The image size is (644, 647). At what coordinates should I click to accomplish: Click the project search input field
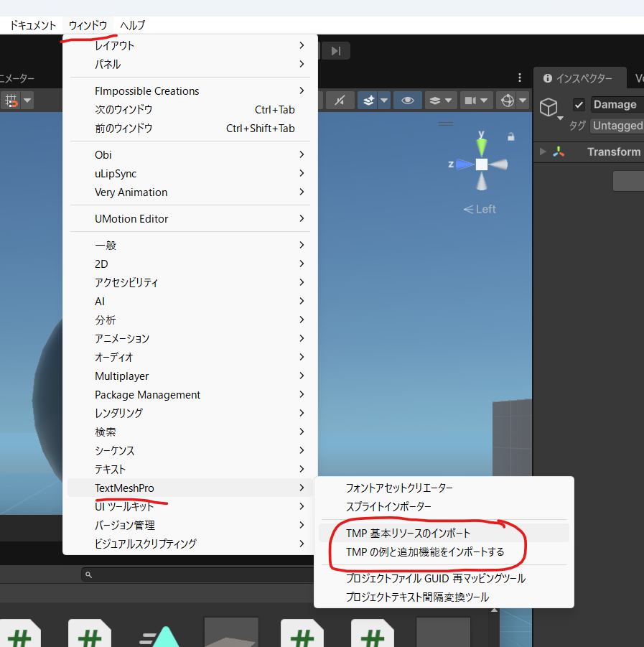(x=201, y=574)
